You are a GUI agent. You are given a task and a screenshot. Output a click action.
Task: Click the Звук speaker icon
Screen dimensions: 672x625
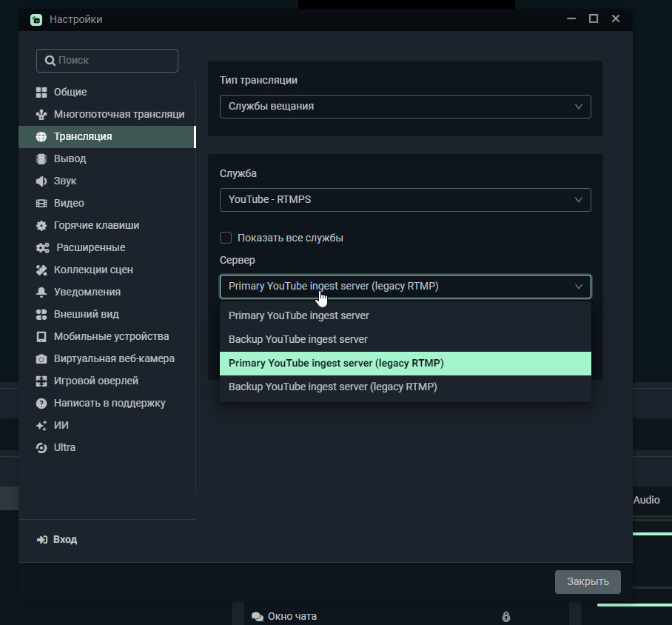41,181
